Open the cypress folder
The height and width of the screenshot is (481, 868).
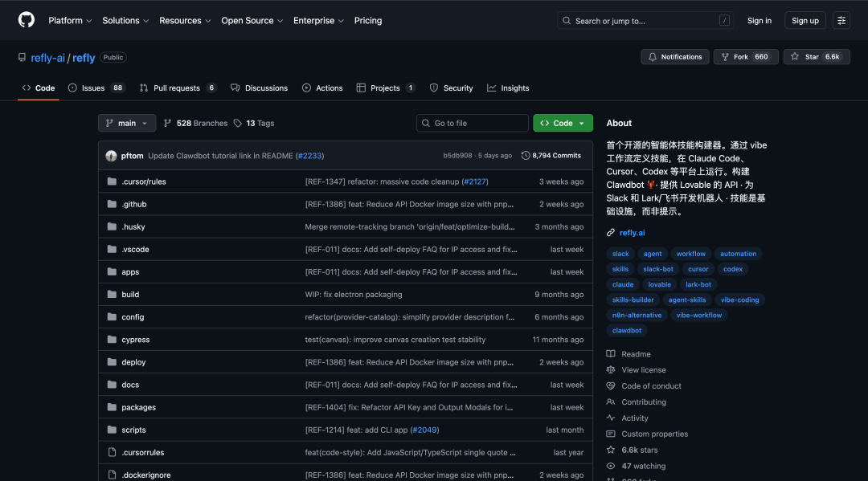point(136,340)
